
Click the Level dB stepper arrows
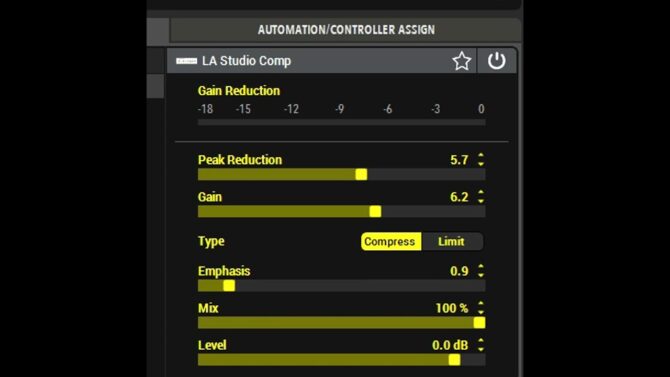[481, 345]
